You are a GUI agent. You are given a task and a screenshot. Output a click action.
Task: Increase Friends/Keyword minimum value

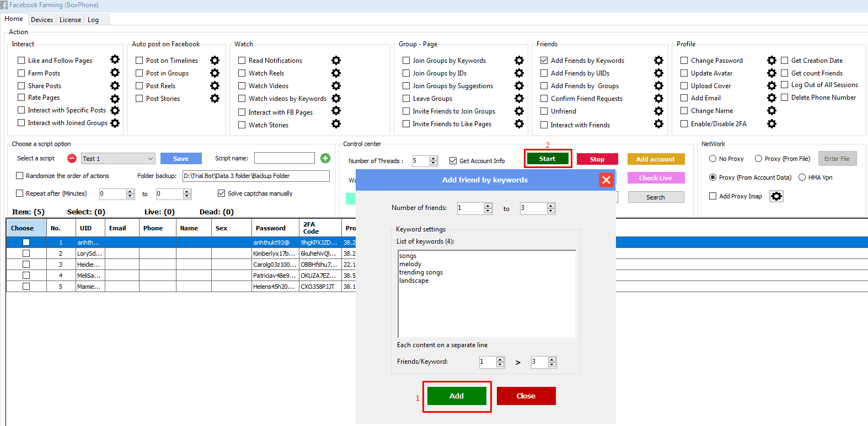tap(500, 359)
